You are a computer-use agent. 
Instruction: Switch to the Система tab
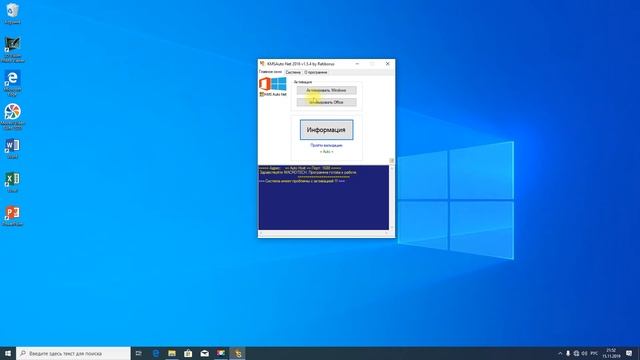click(293, 72)
